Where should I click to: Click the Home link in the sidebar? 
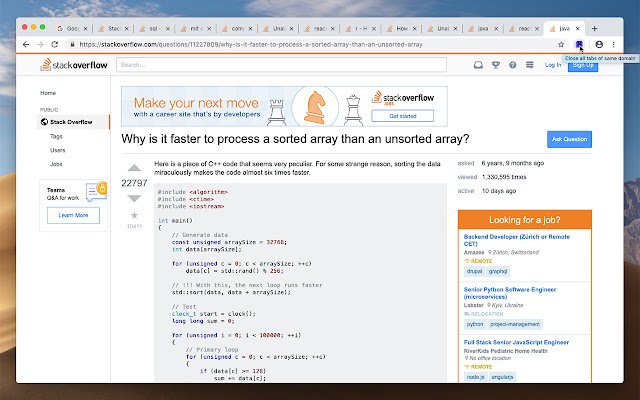(48, 93)
